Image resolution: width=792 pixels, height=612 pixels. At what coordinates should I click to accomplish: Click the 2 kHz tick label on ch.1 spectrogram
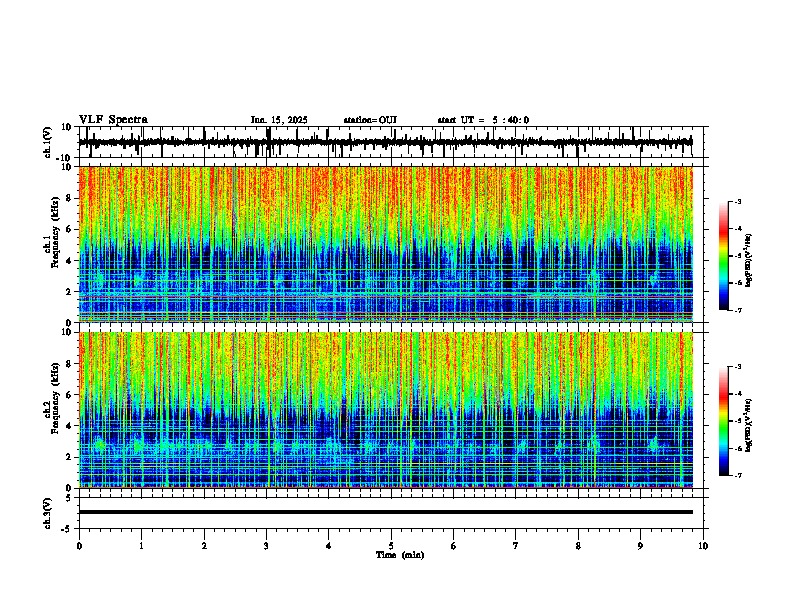(x=69, y=292)
